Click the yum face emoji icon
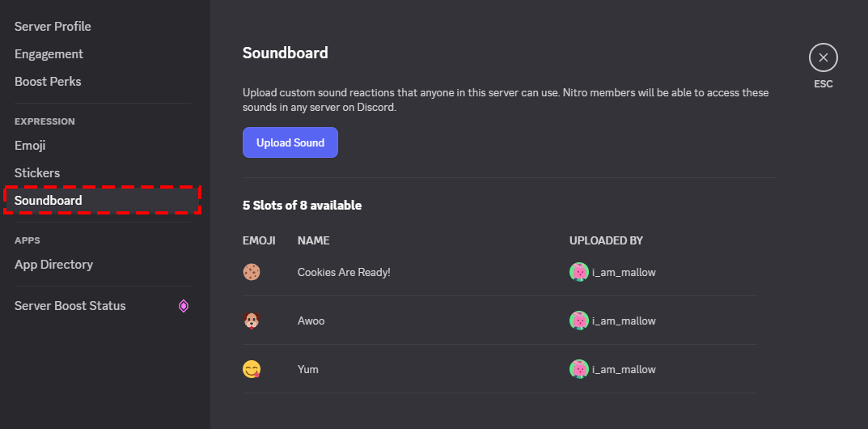Viewport: 868px width, 429px height. coord(252,370)
